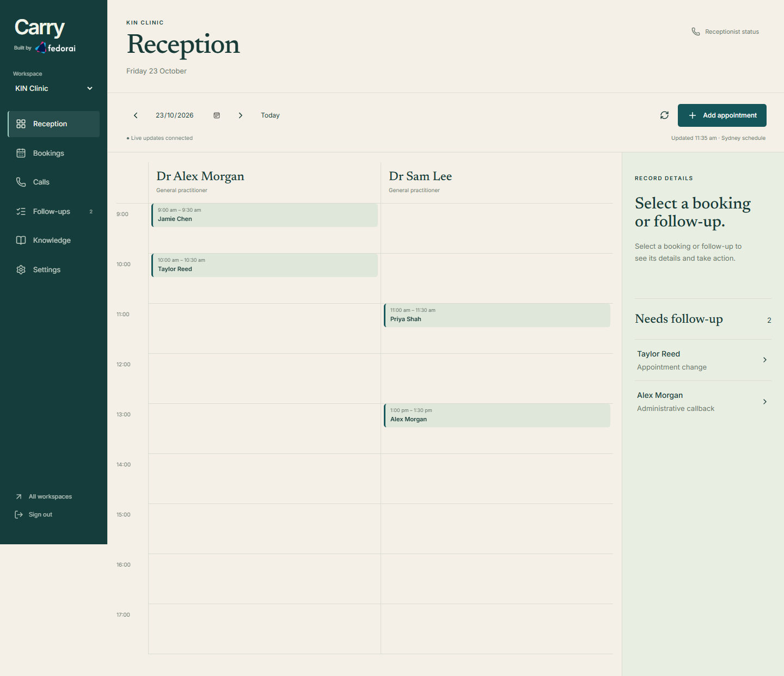The width and height of the screenshot is (784, 676).
Task: Open Alex Morgan's 1:00 pm appointment
Action: [x=497, y=415]
